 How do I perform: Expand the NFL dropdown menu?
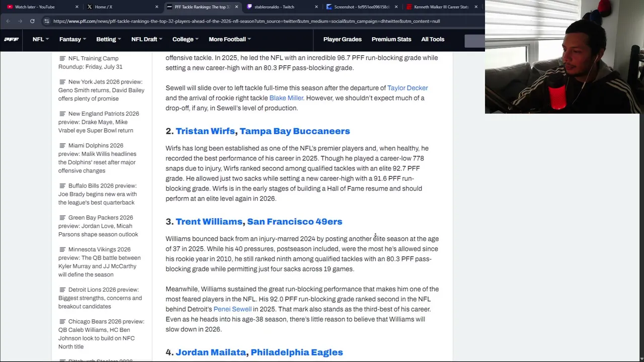click(x=41, y=39)
